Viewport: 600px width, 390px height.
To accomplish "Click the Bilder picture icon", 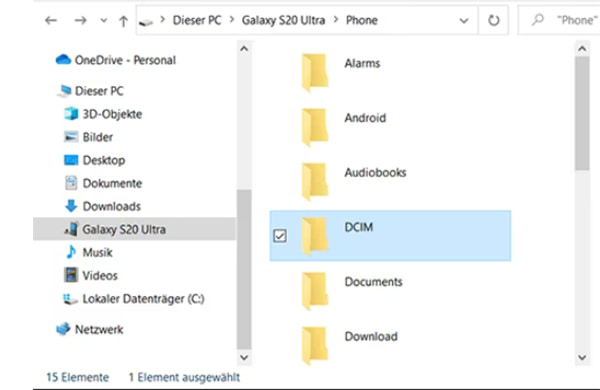I will (71, 137).
